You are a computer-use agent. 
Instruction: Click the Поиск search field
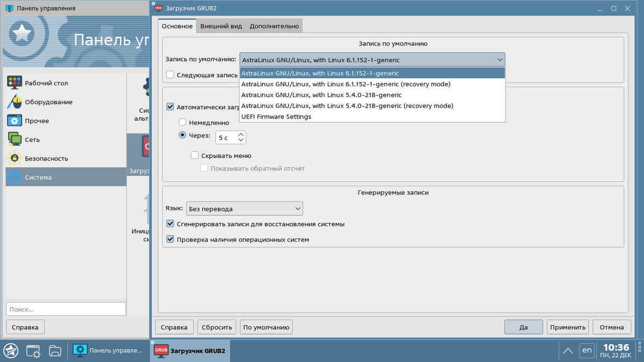[66, 309]
